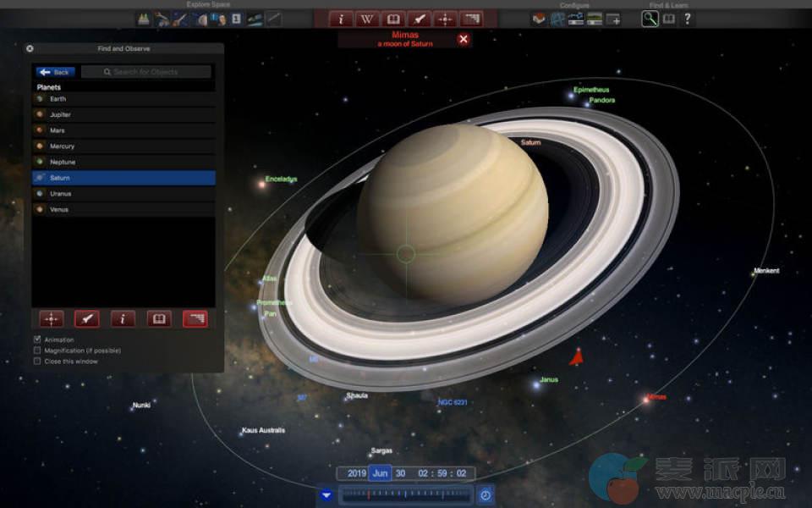Click the current time clock icon

click(x=486, y=494)
